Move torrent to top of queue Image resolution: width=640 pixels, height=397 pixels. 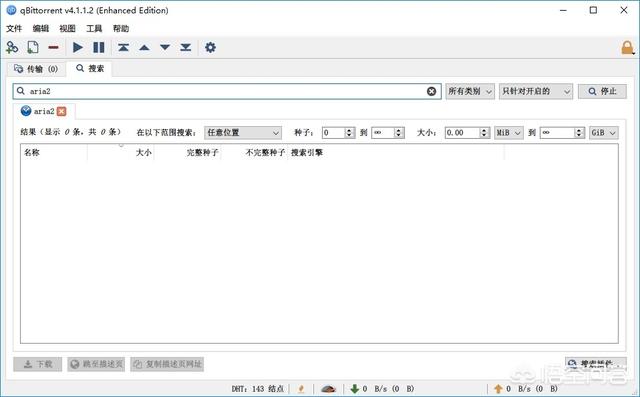123,48
